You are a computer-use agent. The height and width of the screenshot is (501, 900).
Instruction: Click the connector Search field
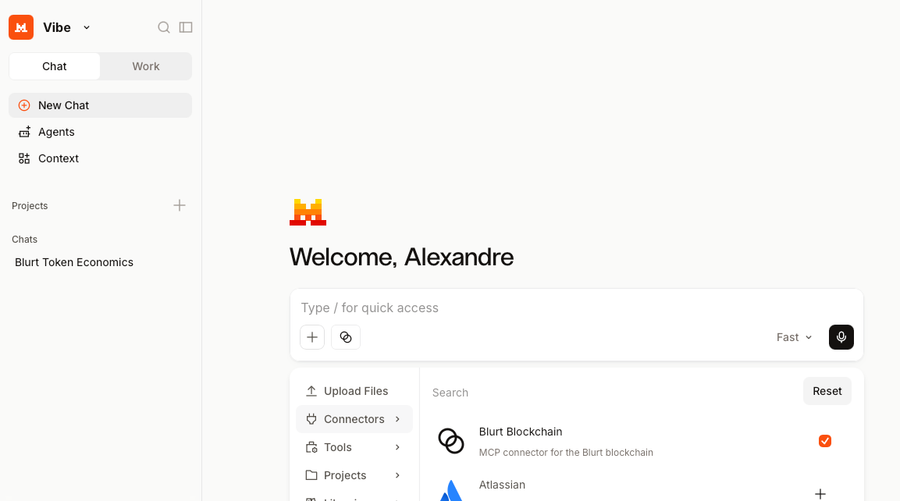(612, 393)
